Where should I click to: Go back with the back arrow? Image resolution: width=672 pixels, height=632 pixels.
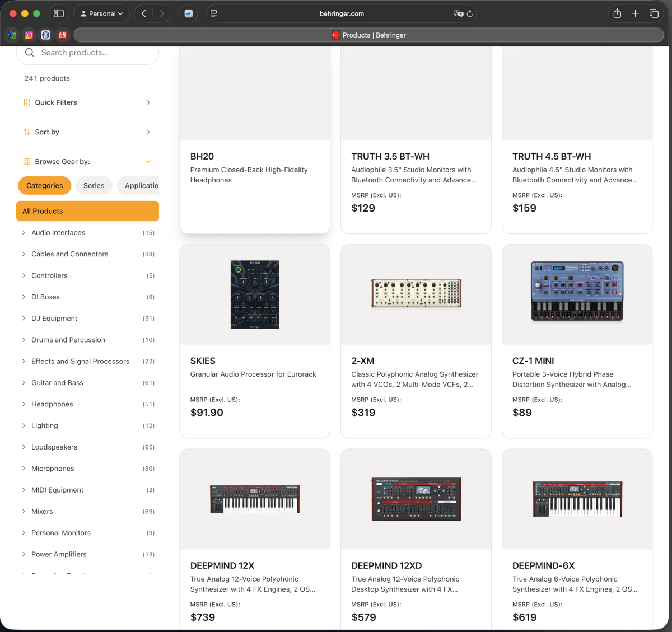[x=144, y=13]
